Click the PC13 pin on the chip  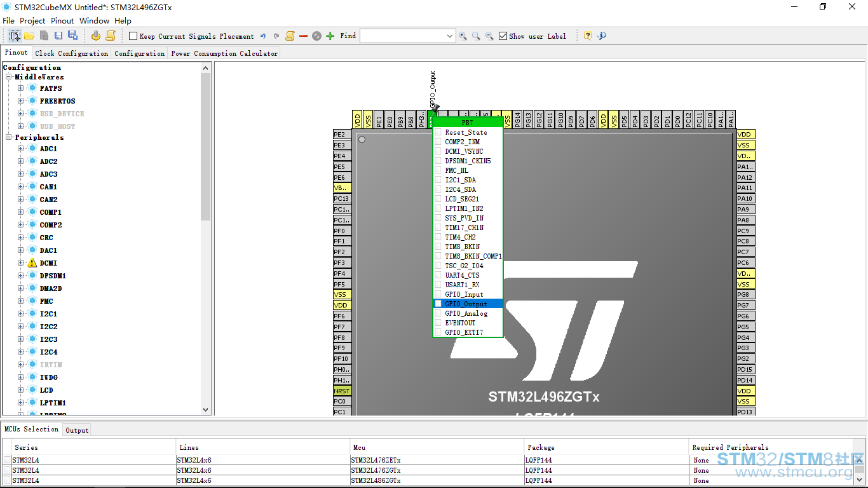[x=341, y=199]
